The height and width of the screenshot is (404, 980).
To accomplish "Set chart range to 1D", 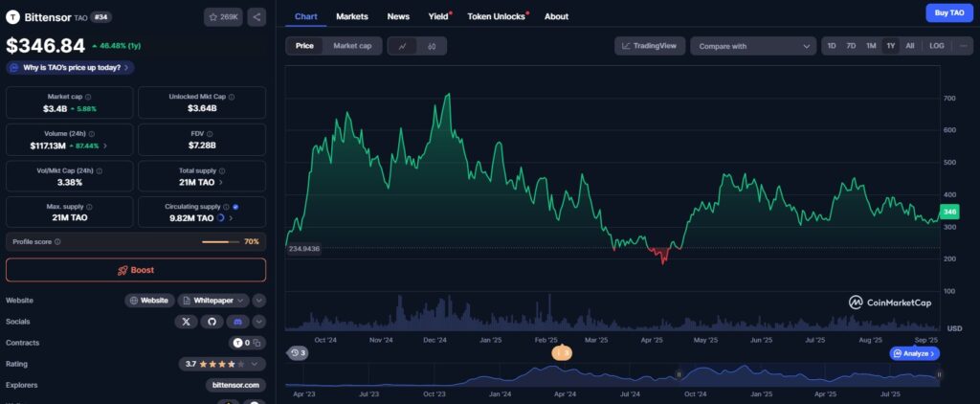I will [x=832, y=46].
